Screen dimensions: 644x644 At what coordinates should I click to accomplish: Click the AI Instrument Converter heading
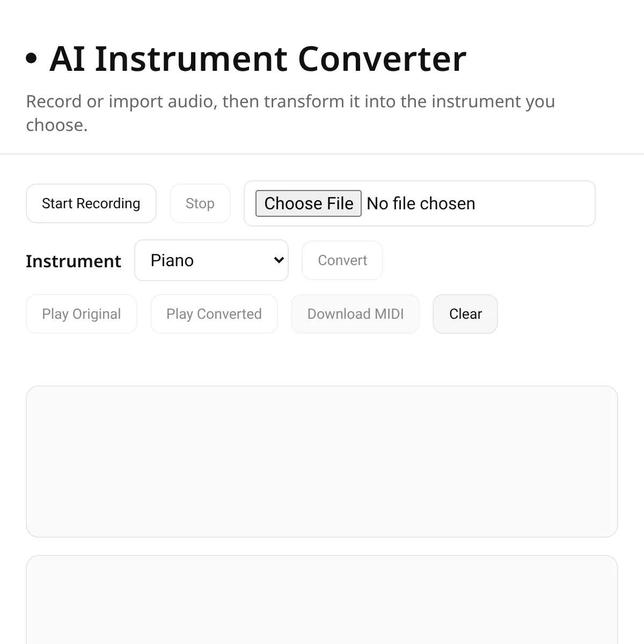coord(258,58)
